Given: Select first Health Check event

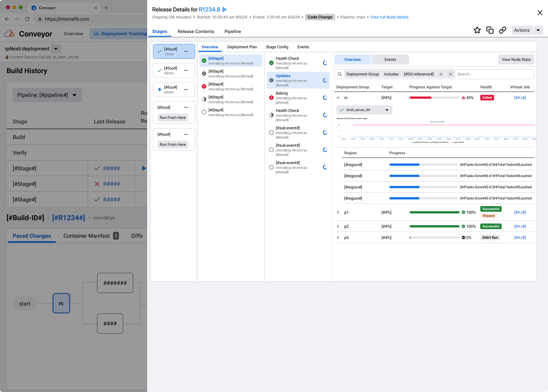Looking at the screenshot, I should click(298, 63).
